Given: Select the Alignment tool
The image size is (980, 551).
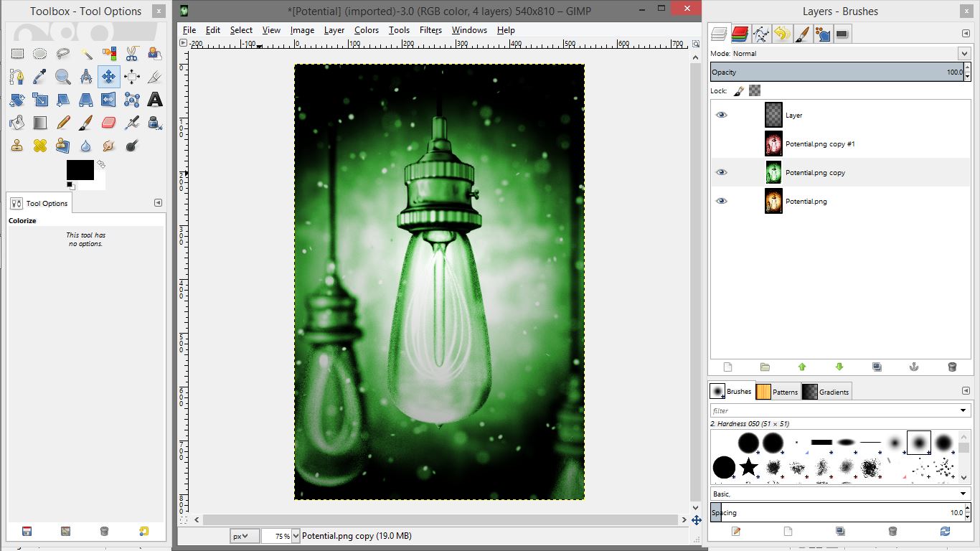Looking at the screenshot, I should pyautogui.click(x=132, y=76).
